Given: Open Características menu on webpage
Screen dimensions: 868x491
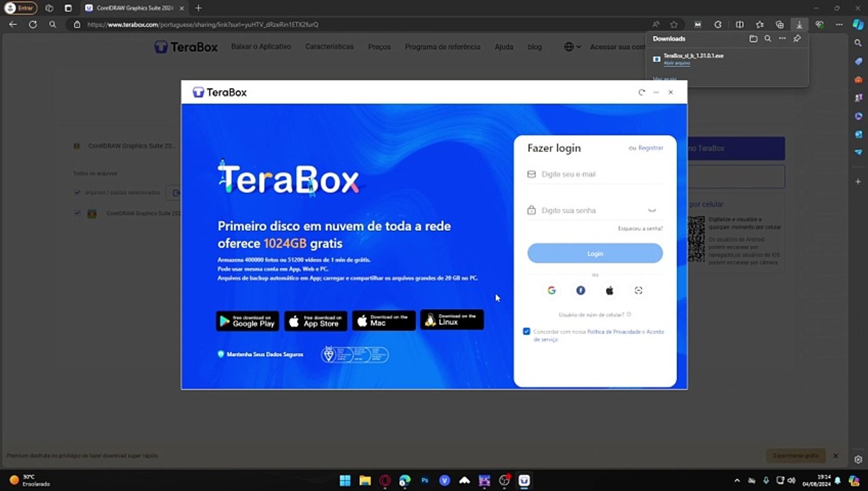Looking at the screenshot, I should tap(330, 47).
